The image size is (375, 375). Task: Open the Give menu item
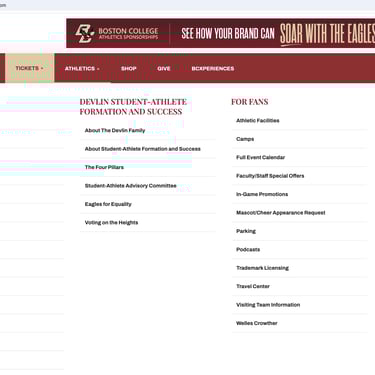(x=164, y=68)
